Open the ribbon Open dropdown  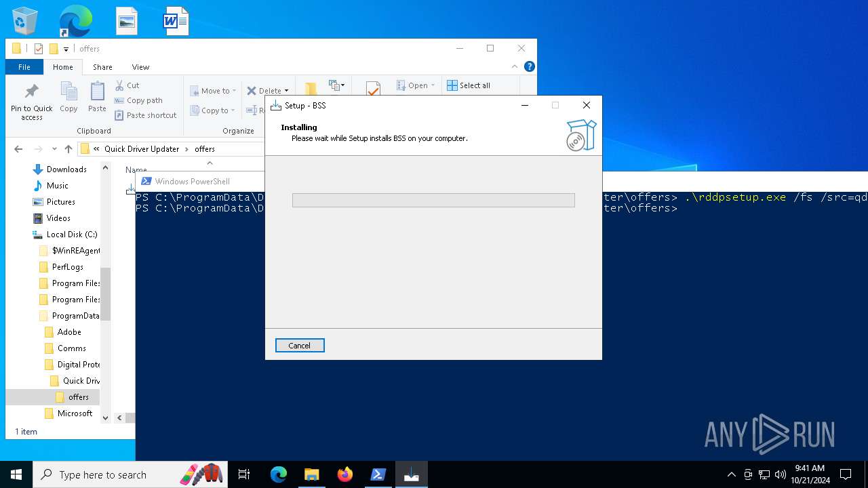click(x=416, y=85)
